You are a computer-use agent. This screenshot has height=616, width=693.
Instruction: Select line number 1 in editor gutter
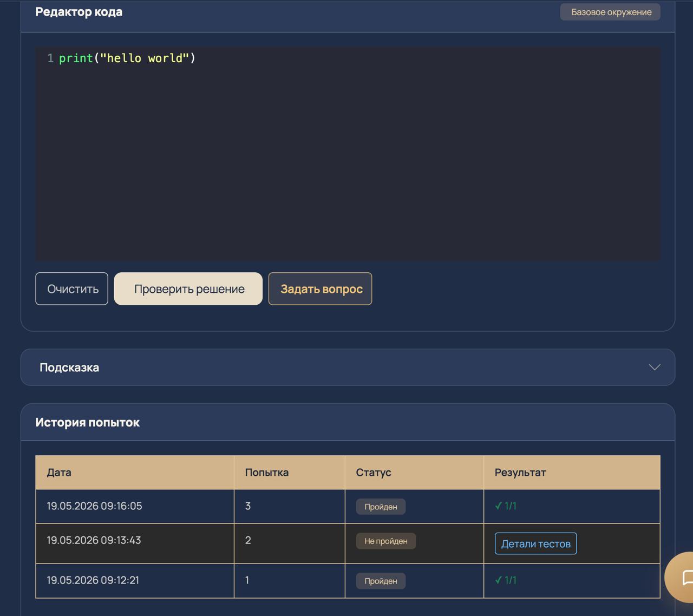pyautogui.click(x=50, y=58)
